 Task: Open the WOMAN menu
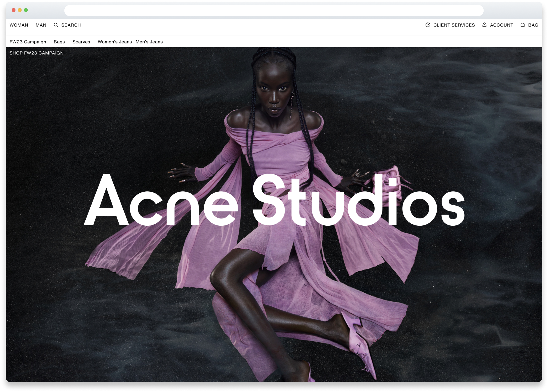(x=19, y=25)
